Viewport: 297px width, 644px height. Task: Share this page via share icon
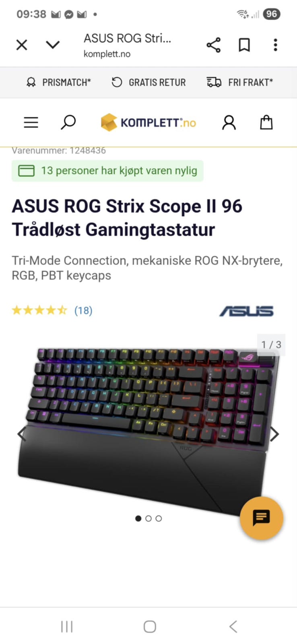tap(213, 45)
